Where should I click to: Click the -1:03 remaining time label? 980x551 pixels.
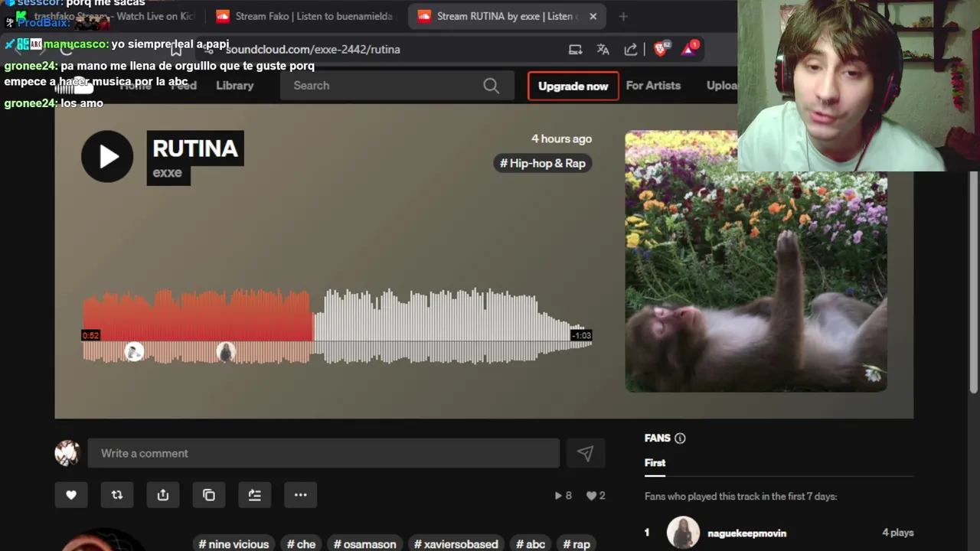[581, 335]
